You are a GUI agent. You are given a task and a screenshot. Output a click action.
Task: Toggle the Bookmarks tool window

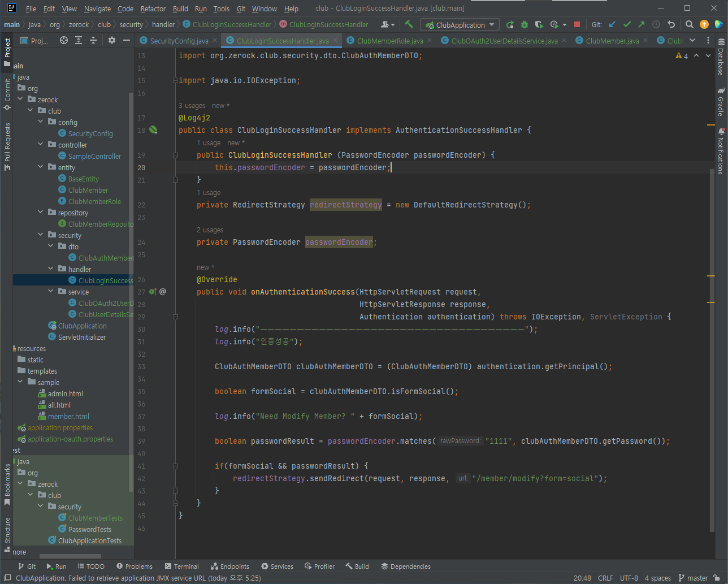(7, 485)
